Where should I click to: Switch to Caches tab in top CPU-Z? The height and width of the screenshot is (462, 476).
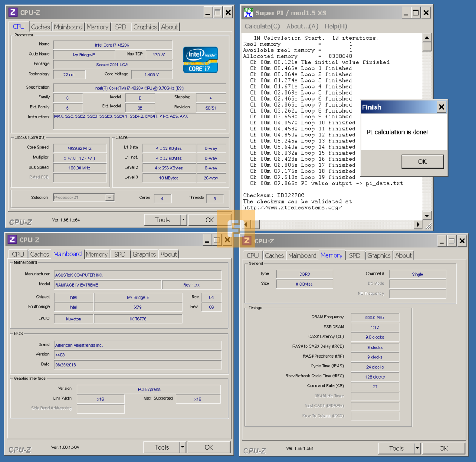click(40, 27)
